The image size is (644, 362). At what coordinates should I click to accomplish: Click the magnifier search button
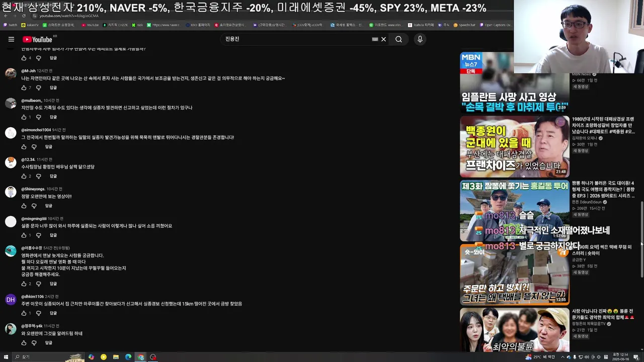click(398, 39)
